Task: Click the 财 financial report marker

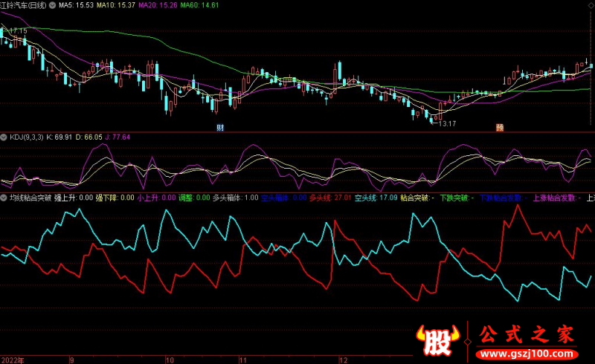Action: [x=220, y=128]
